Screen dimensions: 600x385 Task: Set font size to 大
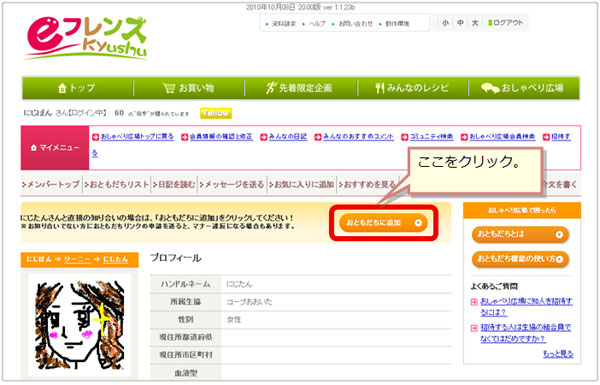click(475, 23)
